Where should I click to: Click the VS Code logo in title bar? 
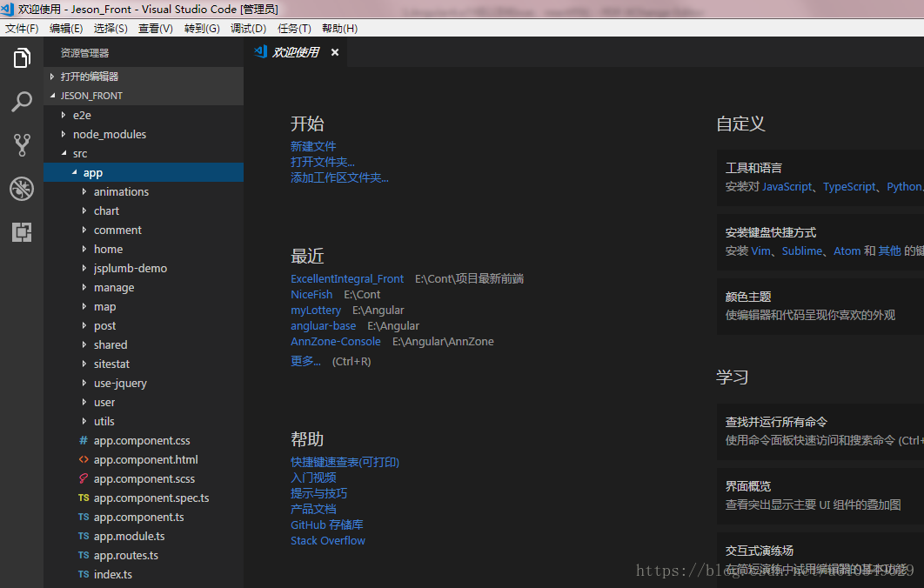tap(7, 9)
